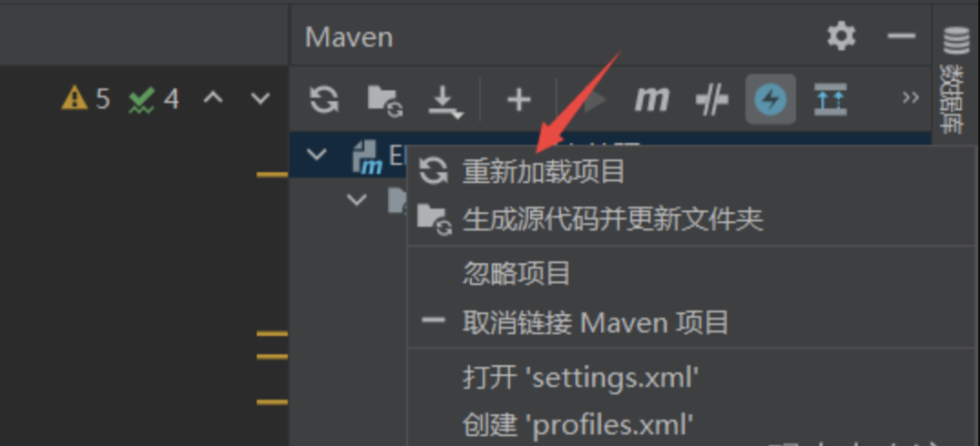The height and width of the screenshot is (446, 980).
Task: Collapse the nested child tree node
Action: pyautogui.click(x=356, y=199)
